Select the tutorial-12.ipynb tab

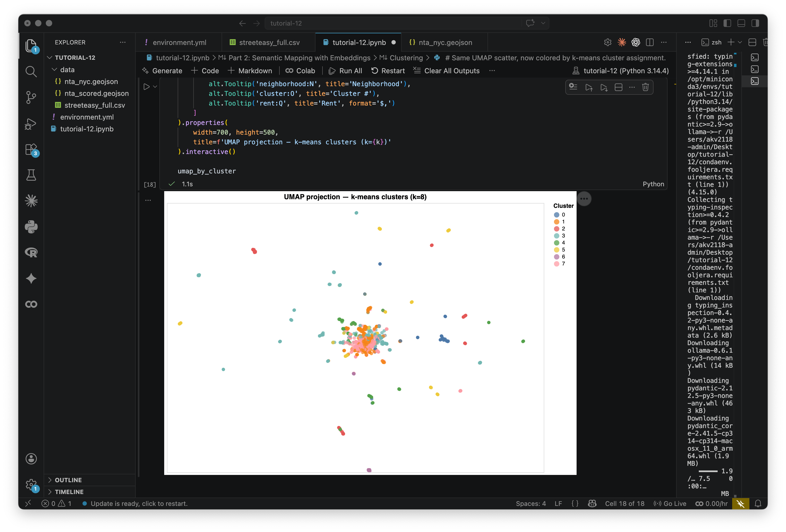pos(359,43)
